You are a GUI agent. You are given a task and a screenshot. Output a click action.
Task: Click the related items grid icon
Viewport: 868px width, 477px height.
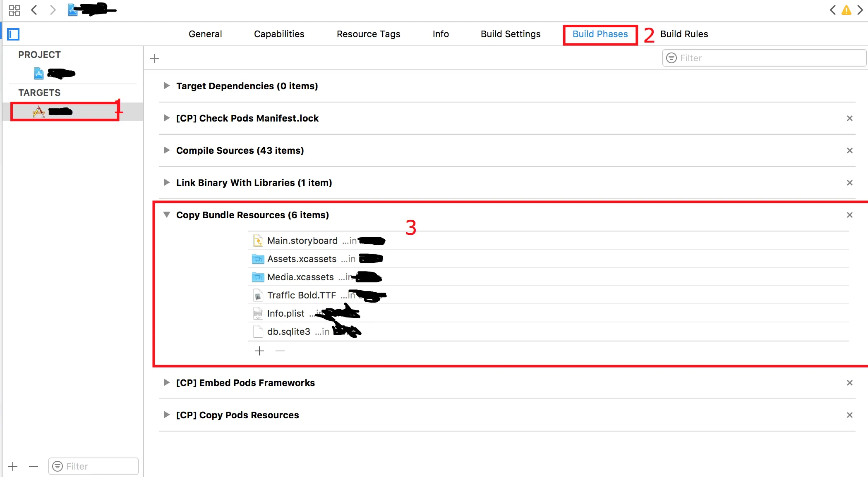(x=14, y=10)
